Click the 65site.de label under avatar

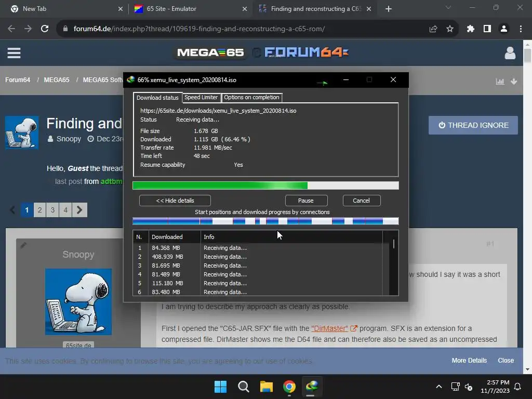(x=78, y=345)
